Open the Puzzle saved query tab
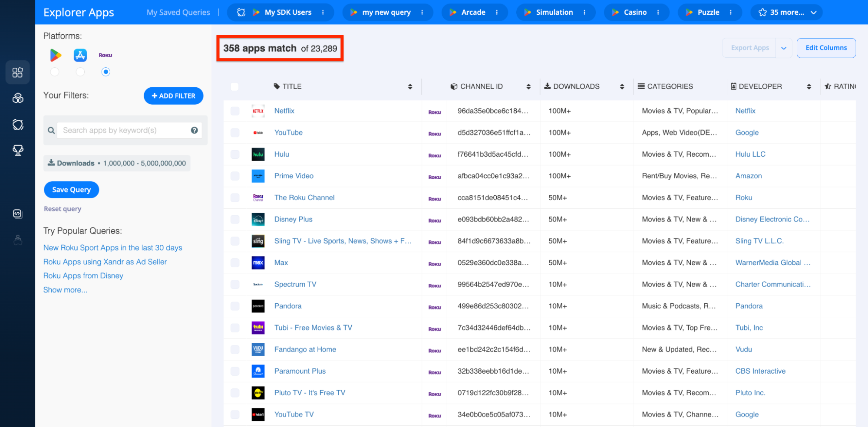The image size is (868, 427). click(x=708, y=13)
